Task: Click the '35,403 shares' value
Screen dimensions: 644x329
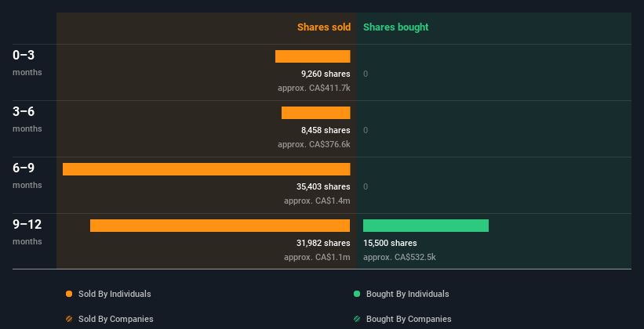Action: click(x=323, y=186)
